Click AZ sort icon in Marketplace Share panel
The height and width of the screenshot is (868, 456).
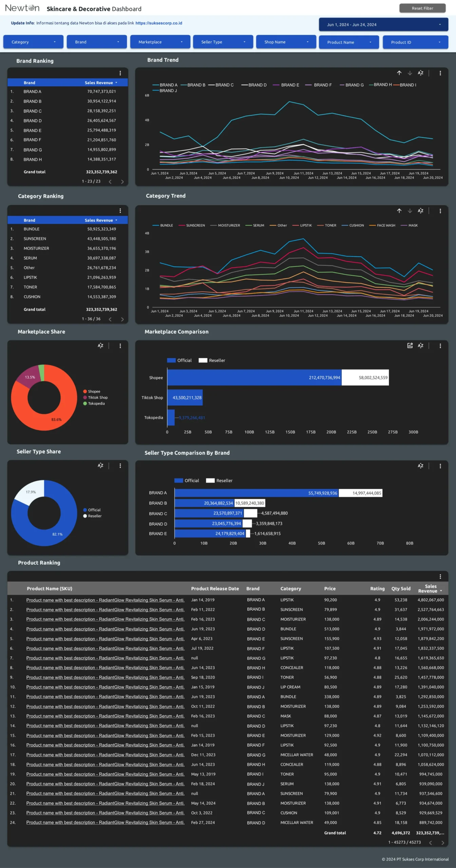pyautogui.click(x=100, y=346)
